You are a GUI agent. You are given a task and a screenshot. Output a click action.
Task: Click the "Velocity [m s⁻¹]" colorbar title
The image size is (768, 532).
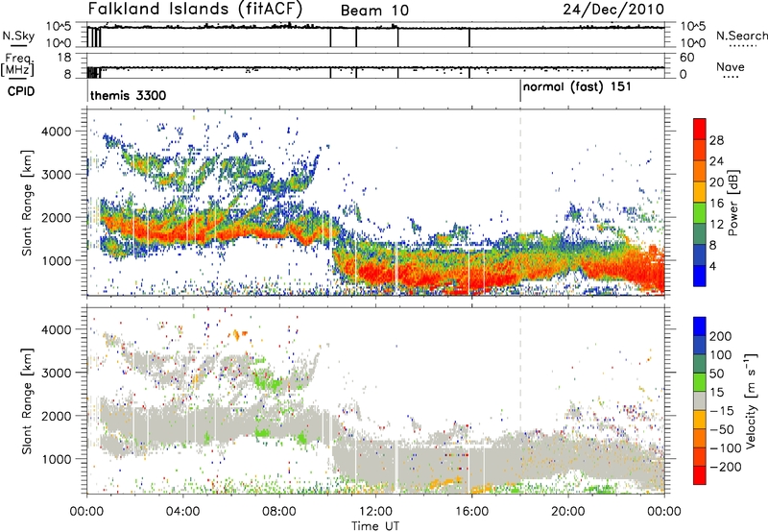[752, 400]
